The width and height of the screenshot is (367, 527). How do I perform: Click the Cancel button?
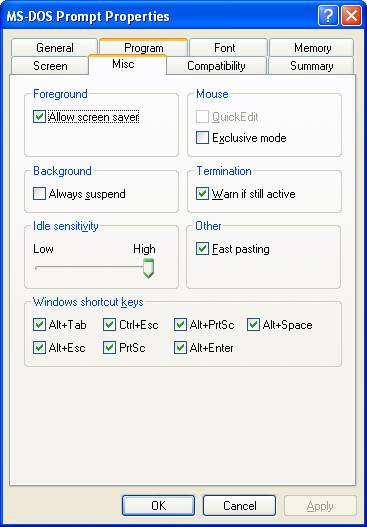tap(239, 505)
